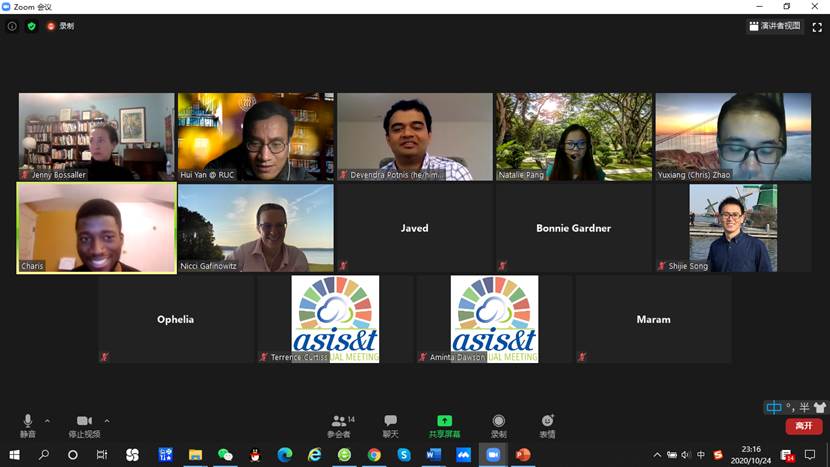Open the Windows Start menu
The width and height of the screenshot is (830, 467).
click(14, 455)
